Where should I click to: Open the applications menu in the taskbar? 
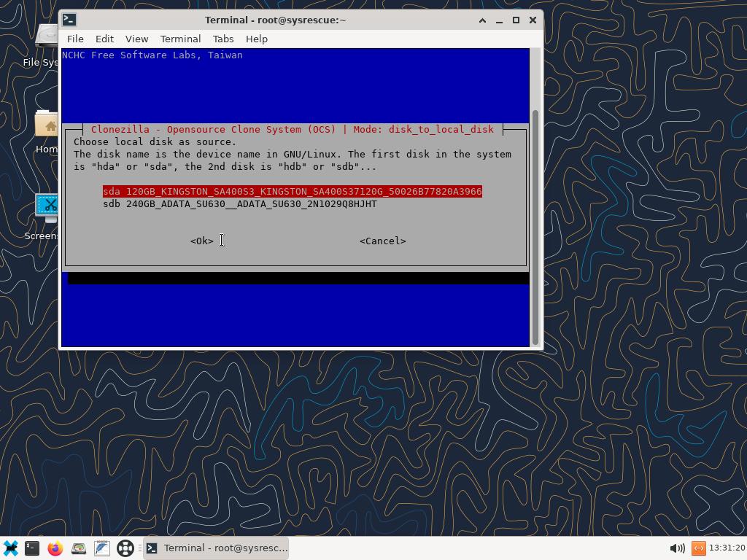10,548
